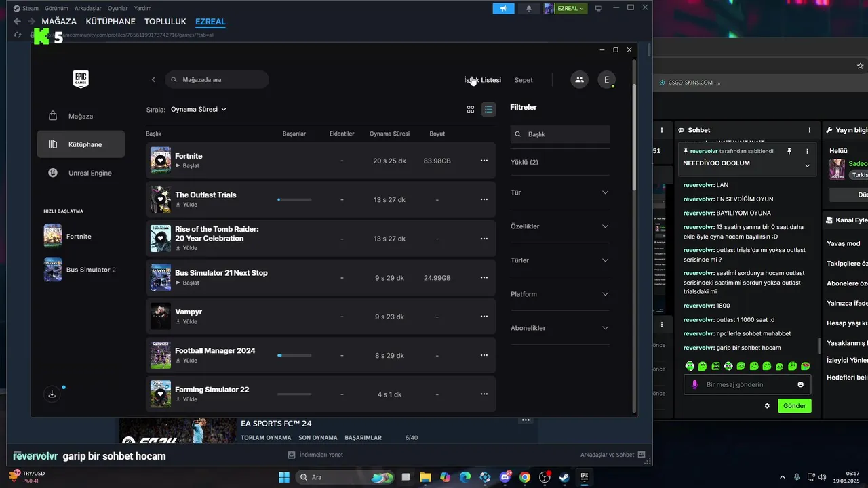Screen dimensions: 868x488
Task: Click the Fortnite game thumbnail in list
Action: pos(161,161)
